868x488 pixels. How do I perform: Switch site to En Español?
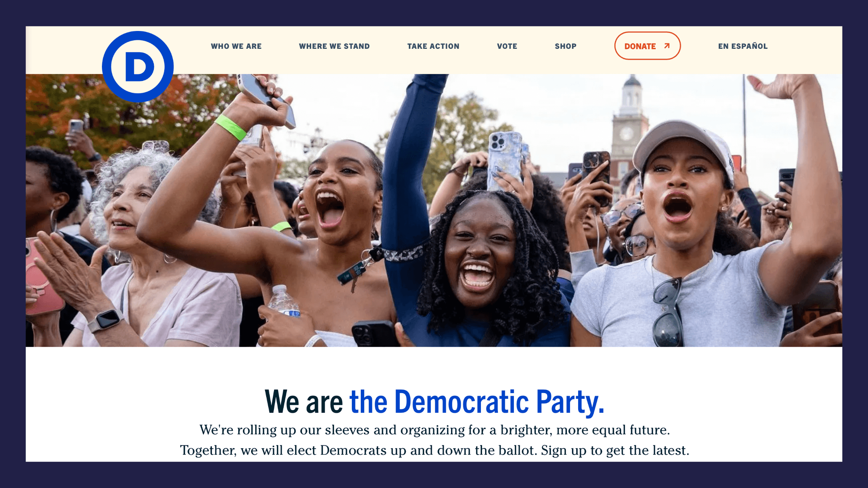[742, 46]
